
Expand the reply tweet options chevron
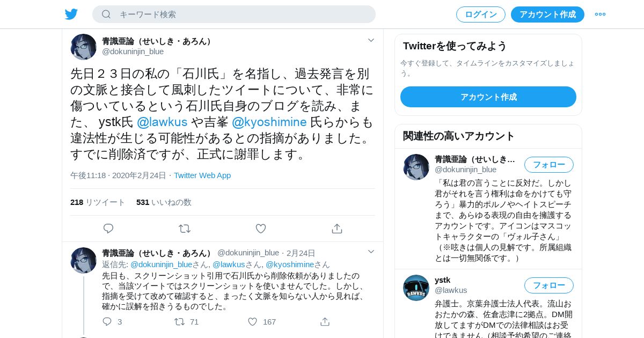click(371, 252)
